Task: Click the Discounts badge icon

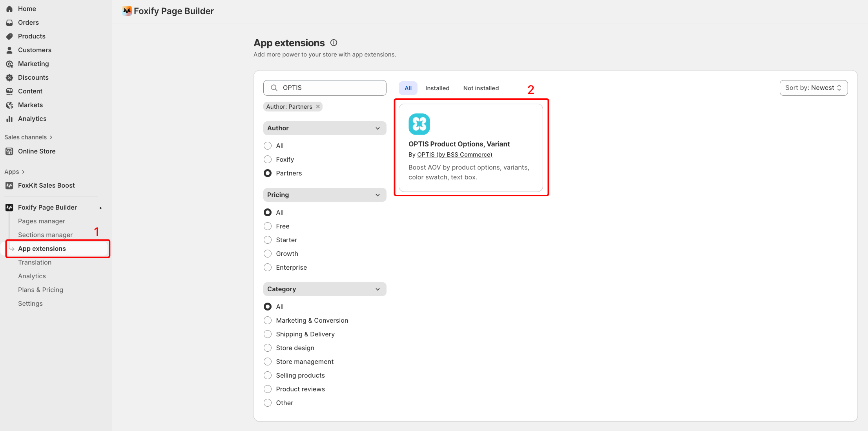Action: [9, 77]
